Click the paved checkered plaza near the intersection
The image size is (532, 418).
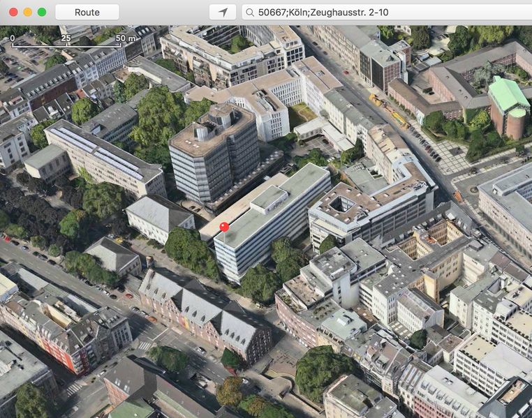(x=454, y=157)
